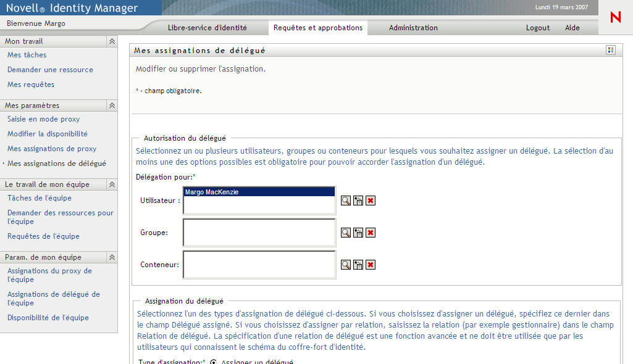Open the object selector for Utilisateur field

click(x=346, y=201)
